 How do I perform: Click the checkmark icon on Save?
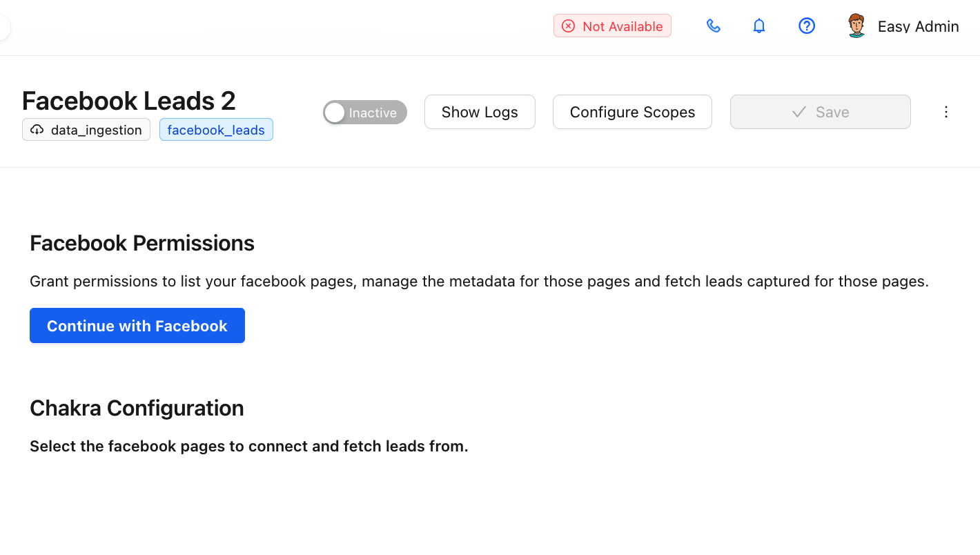(799, 112)
